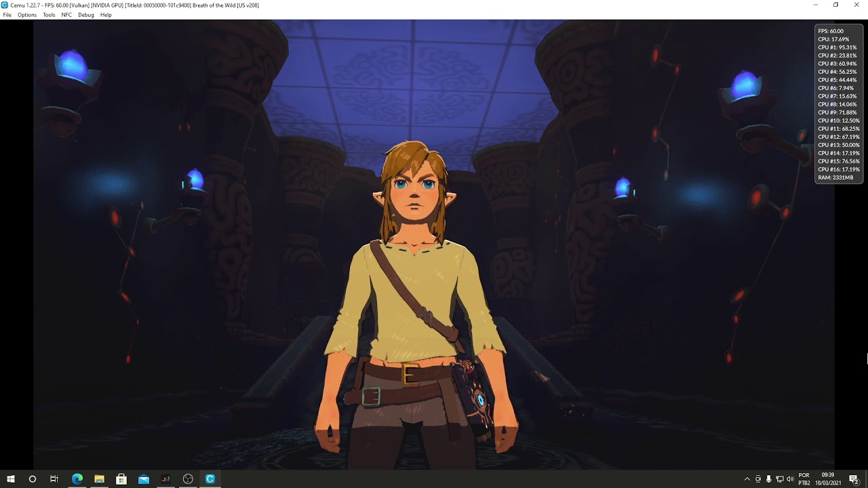Click the RAM: 2331MB overlay entry
This screenshot has height=488, width=868.
click(x=835, y=178)
